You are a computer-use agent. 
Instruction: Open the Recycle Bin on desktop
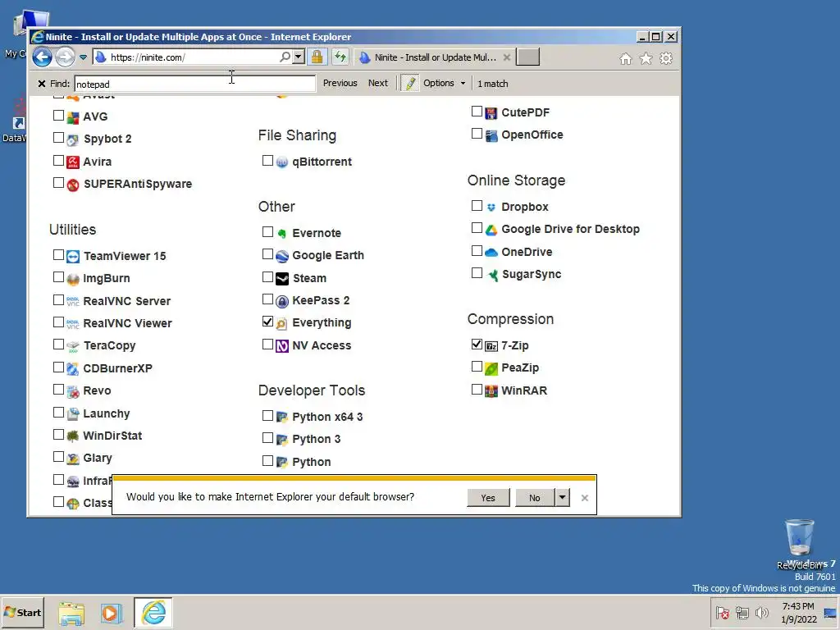coord(799,544)
